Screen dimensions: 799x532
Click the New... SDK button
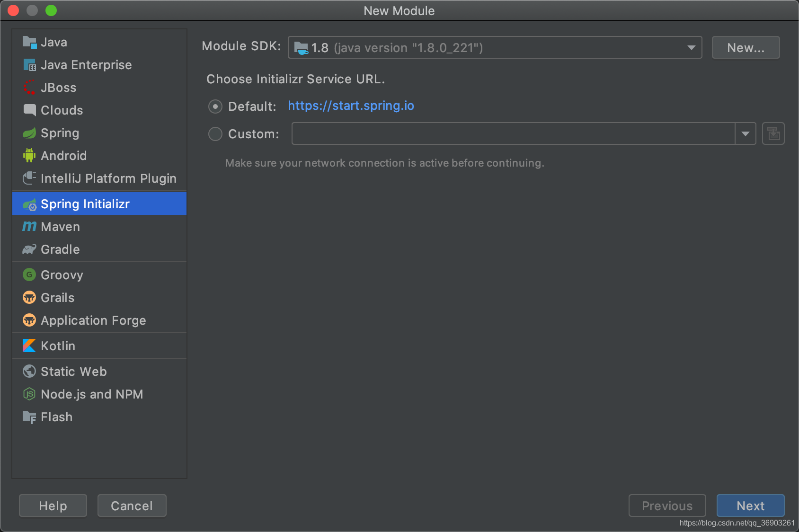[746, 47]
